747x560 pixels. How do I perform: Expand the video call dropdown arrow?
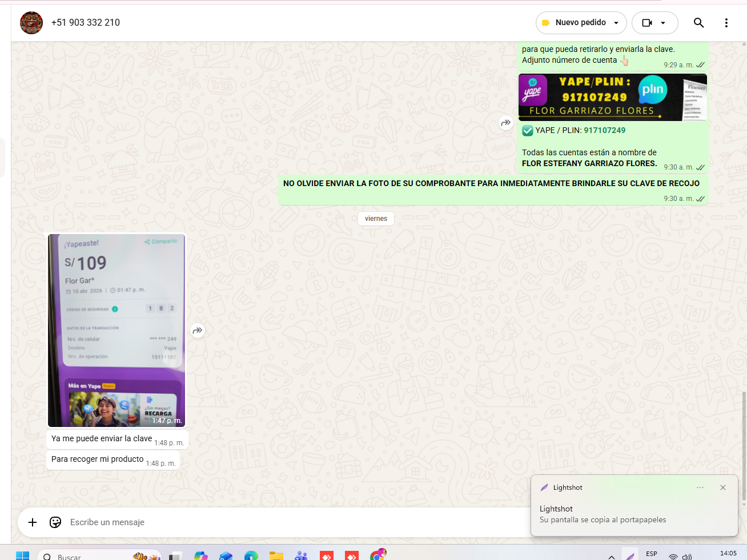pyautogui.click(x=663, y=23)
